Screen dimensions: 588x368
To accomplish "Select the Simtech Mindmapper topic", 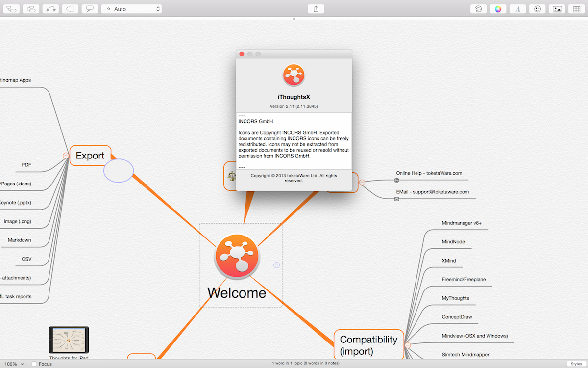I will (x=465, y=354).
